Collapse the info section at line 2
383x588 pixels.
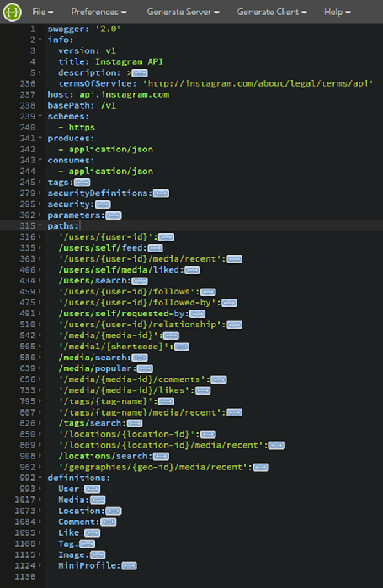tap(40, 40)
